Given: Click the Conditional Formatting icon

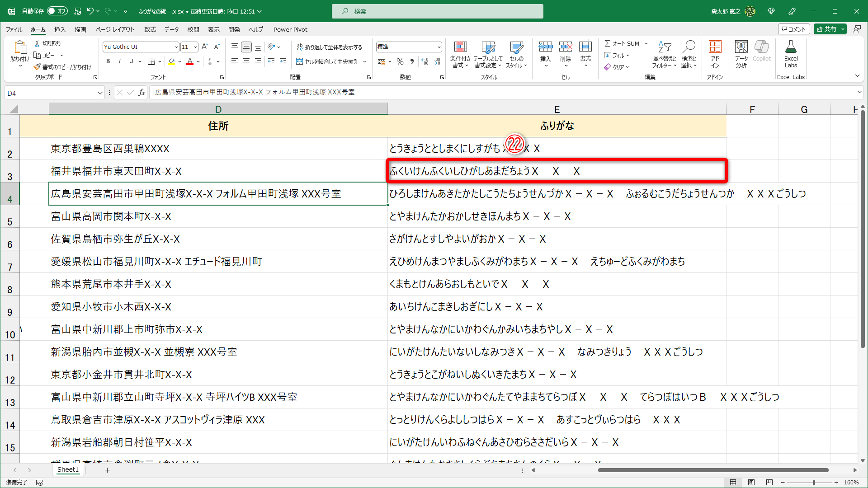Looking at the screenshot, I should point(460,47).
